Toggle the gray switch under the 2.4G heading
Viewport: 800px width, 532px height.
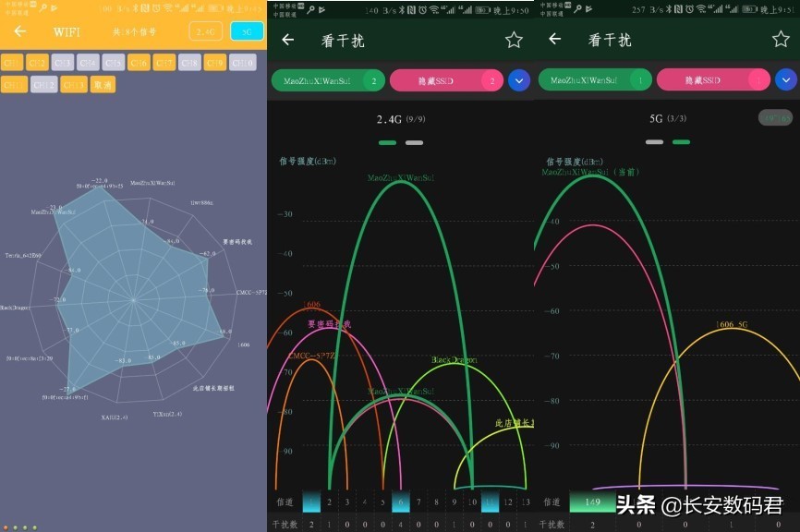[x=414, y=142]
